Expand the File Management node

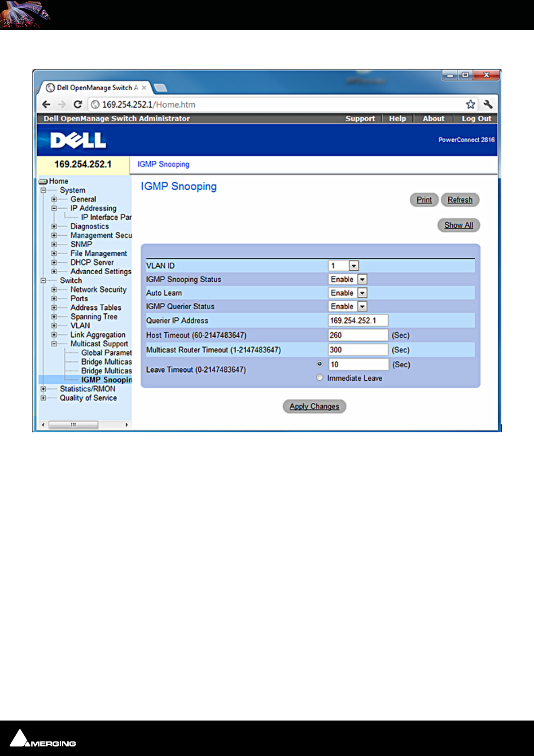coord(54,253)
